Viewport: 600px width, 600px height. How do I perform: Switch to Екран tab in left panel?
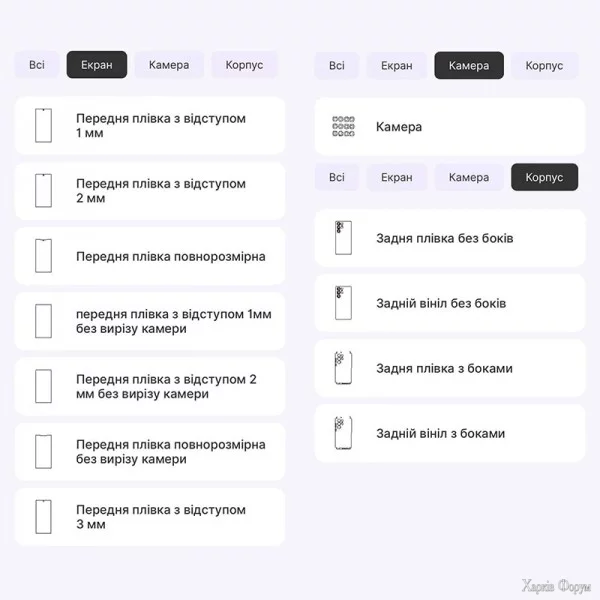click(x=97, y=65)
